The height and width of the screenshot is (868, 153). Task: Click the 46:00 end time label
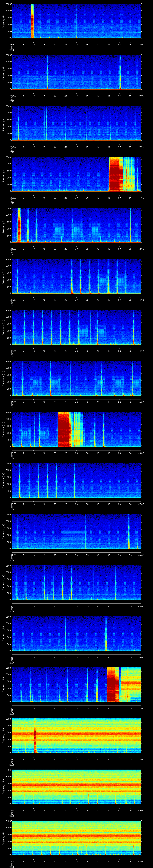[x=141, y=453]
